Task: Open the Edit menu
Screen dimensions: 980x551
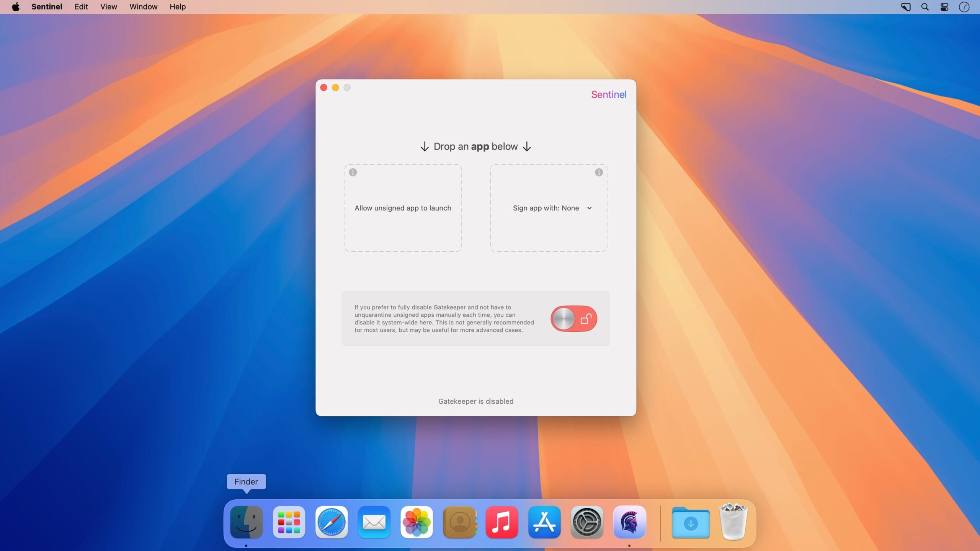Action: 81,7
